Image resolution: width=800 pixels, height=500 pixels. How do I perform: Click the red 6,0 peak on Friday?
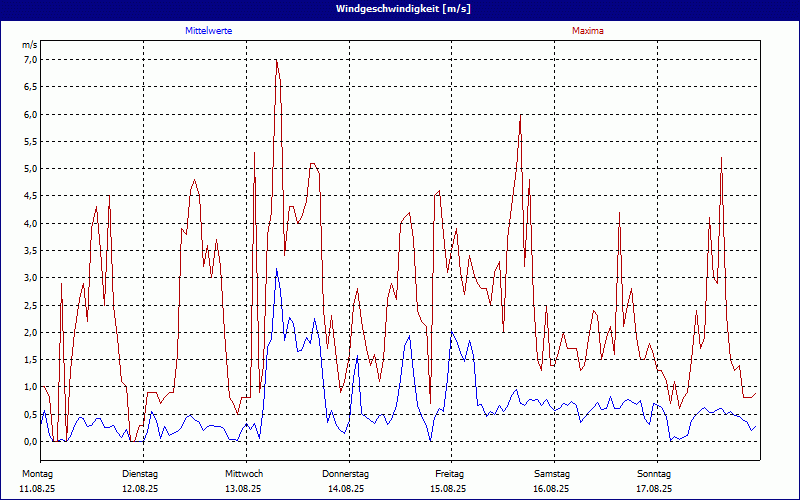(521, 116)
